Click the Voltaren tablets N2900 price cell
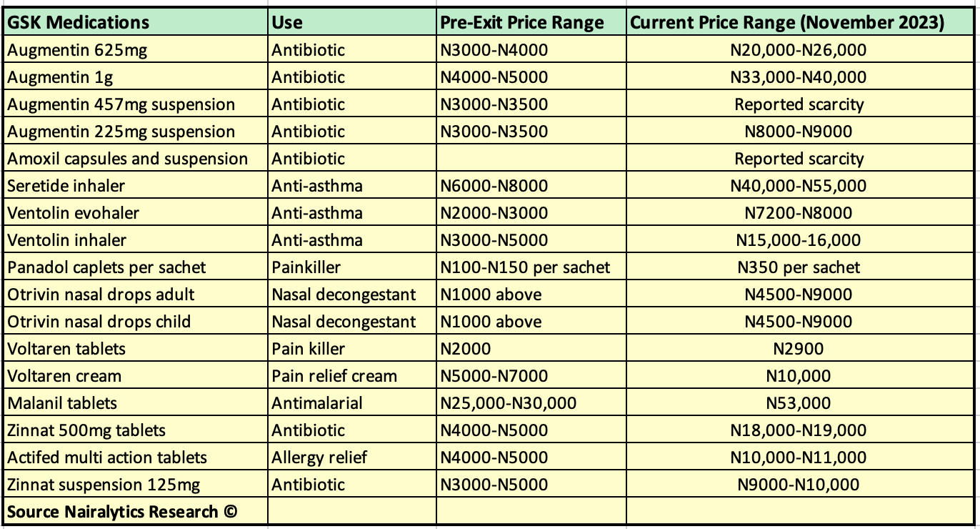Image resolution: width=980 pixels, height=529 pixels. [799, 349]
